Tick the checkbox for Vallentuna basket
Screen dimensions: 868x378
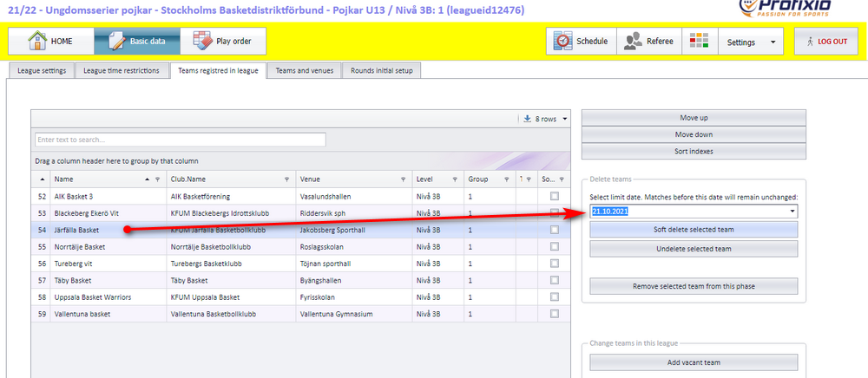point(555,314)
